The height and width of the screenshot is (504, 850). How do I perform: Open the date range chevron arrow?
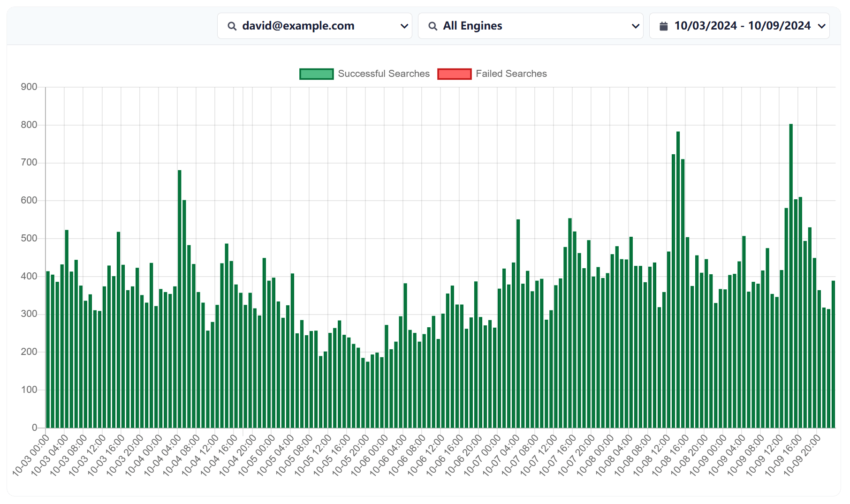pos(821,26)
